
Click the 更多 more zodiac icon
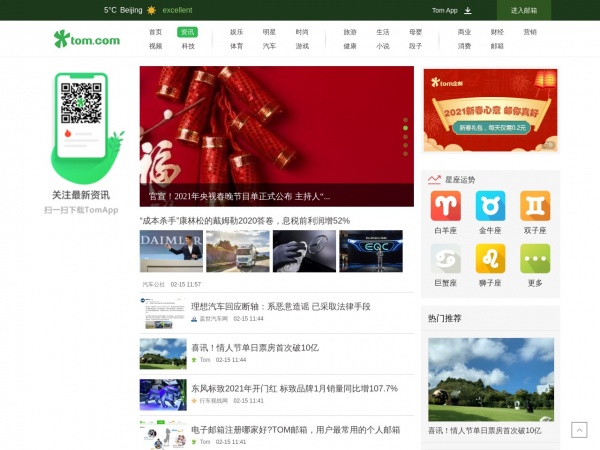coord(535,259)
